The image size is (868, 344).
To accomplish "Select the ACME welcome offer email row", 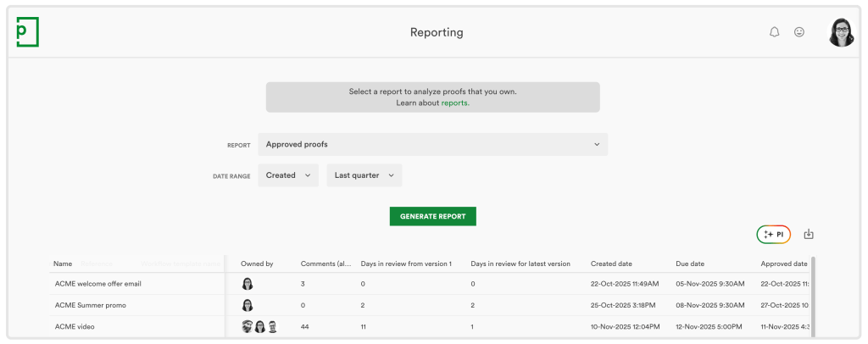I will [x=98, y=284].
